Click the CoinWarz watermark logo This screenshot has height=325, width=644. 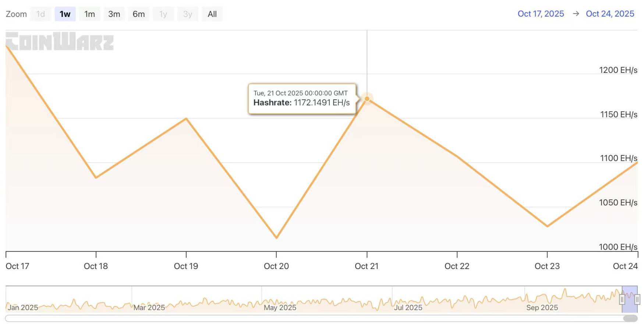click(60, 41)
